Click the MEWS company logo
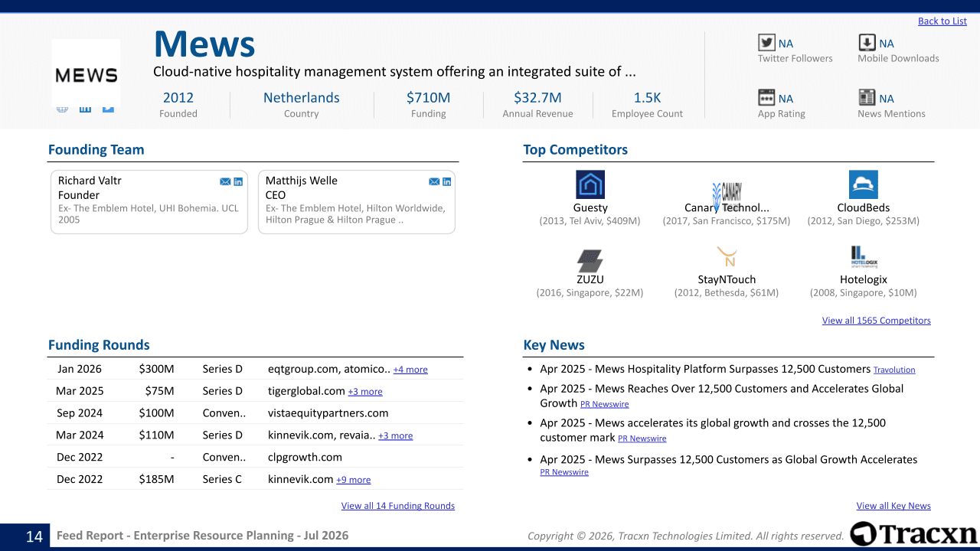 pyautogui.click(x=86, y=74)
